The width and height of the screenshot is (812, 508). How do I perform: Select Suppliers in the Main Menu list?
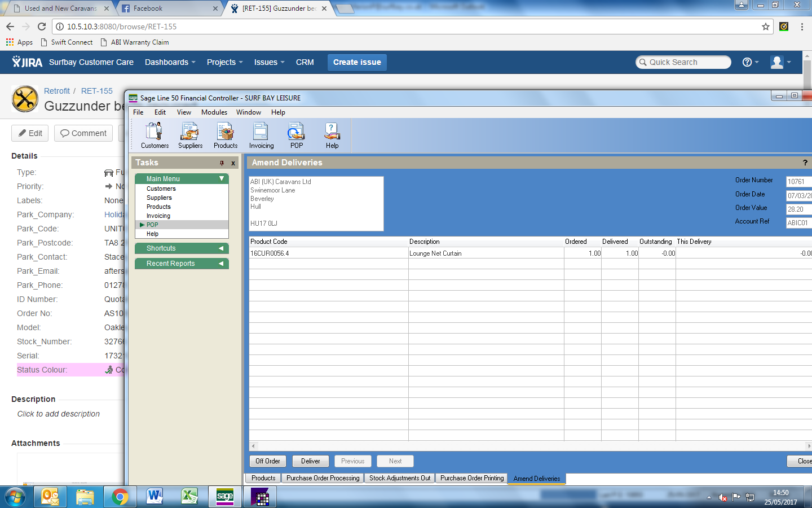pyautogui.click(x=159, y=198)
